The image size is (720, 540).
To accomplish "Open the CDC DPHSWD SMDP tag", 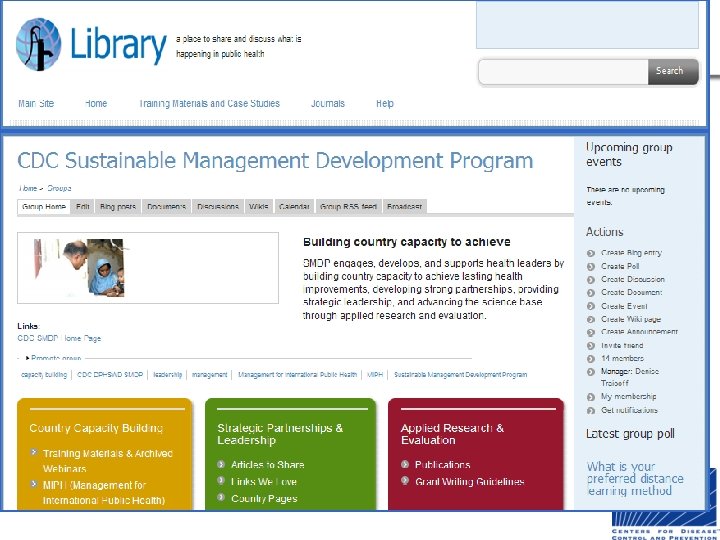I will click(x=110, y=375).
